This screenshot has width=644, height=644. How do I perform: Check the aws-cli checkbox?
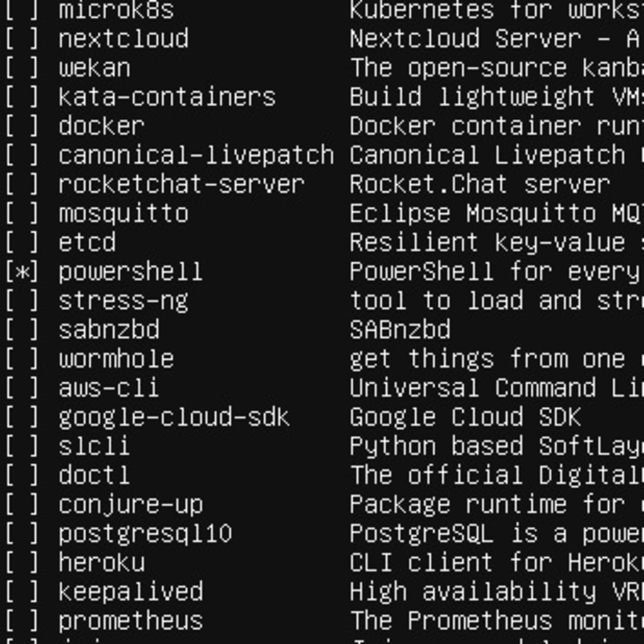22,387
